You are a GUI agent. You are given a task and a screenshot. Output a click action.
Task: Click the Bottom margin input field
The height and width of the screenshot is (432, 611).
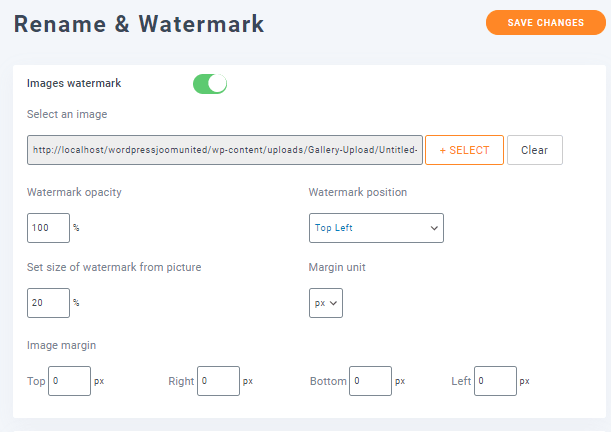tap(370, 381)
